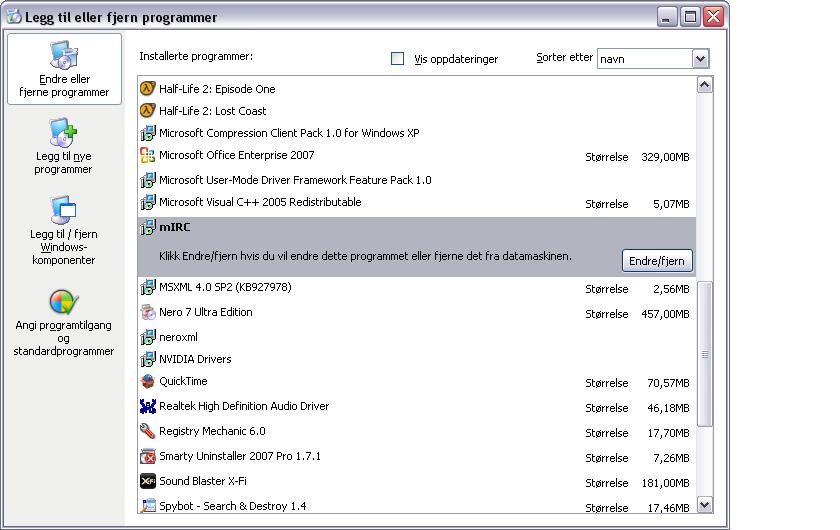Click the program list scroll down arrow
Image resolution: width=840 pixels, height=530 pixels.
coord(704,504)
